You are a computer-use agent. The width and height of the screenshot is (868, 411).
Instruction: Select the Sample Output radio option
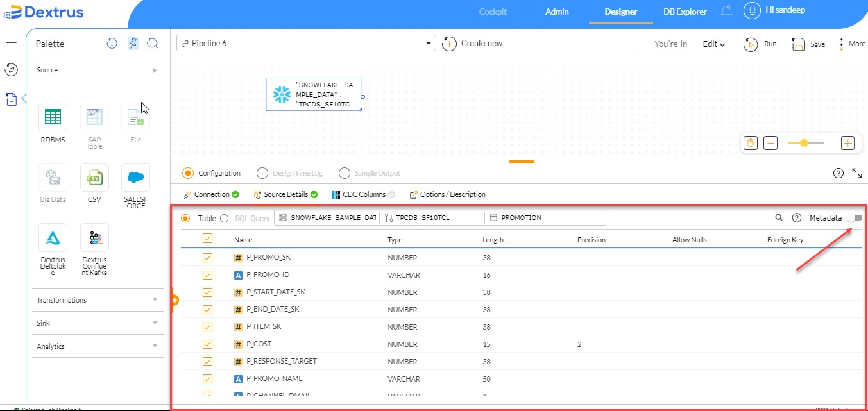[344, 173]
